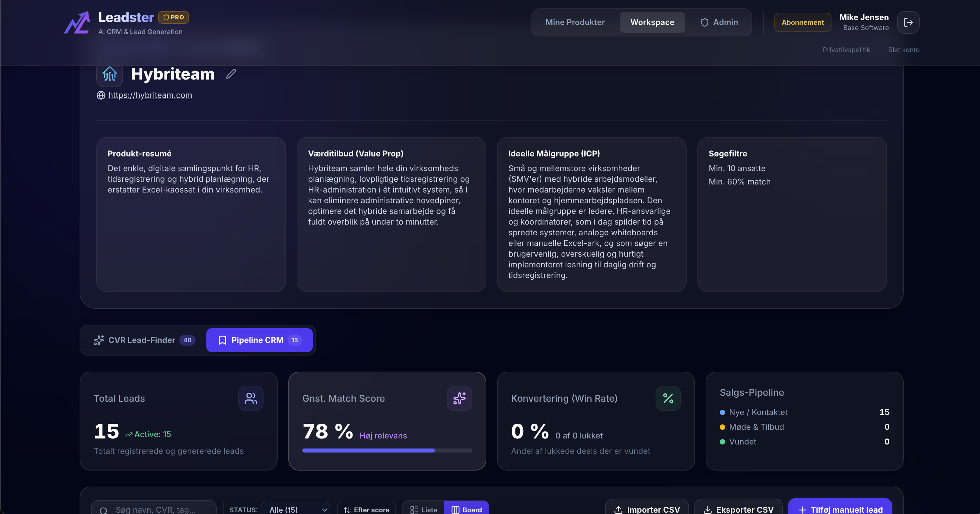Click the Salgs-Pipeline card title
This screenshot has width=980, height=514.
pos(752,392)
